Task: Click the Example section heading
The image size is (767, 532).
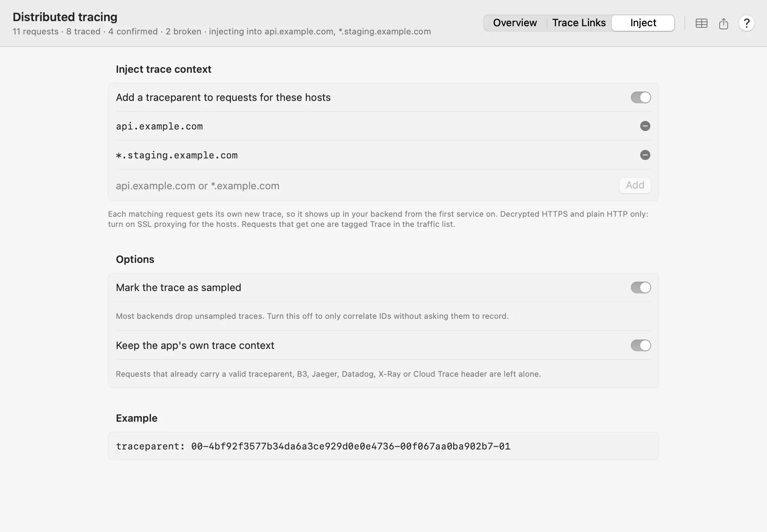Action: [137, 418]
